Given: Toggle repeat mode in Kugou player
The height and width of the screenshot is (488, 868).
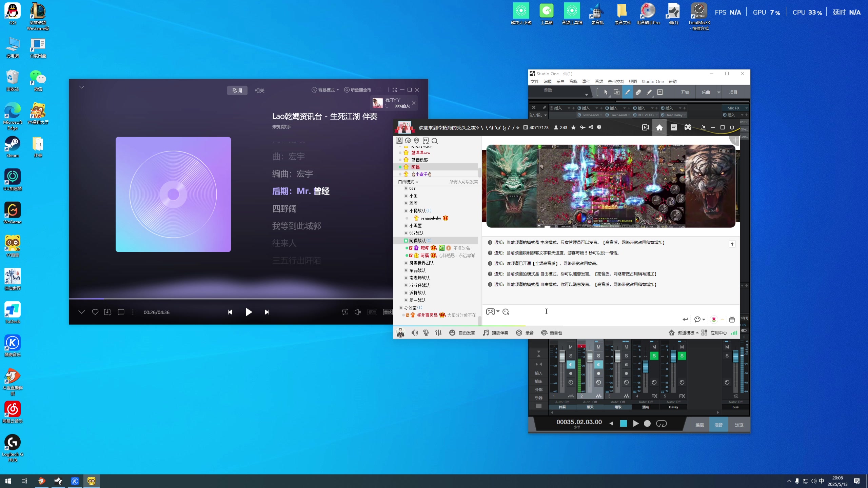Looking at the screenshot, I should [x=345, y=312].
